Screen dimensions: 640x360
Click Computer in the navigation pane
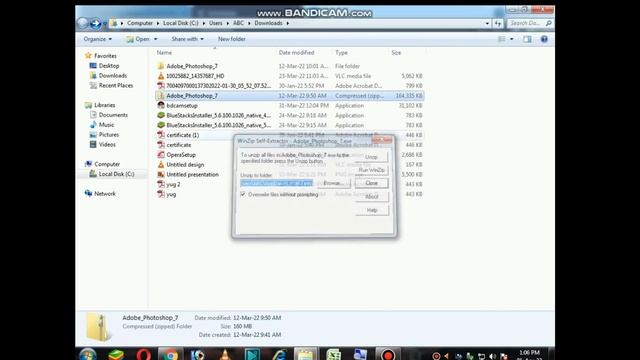click(x=107, y=164)
